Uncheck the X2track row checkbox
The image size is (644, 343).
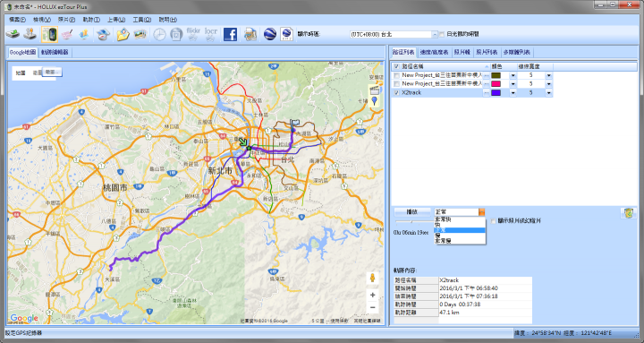click(x=396, y=93)
